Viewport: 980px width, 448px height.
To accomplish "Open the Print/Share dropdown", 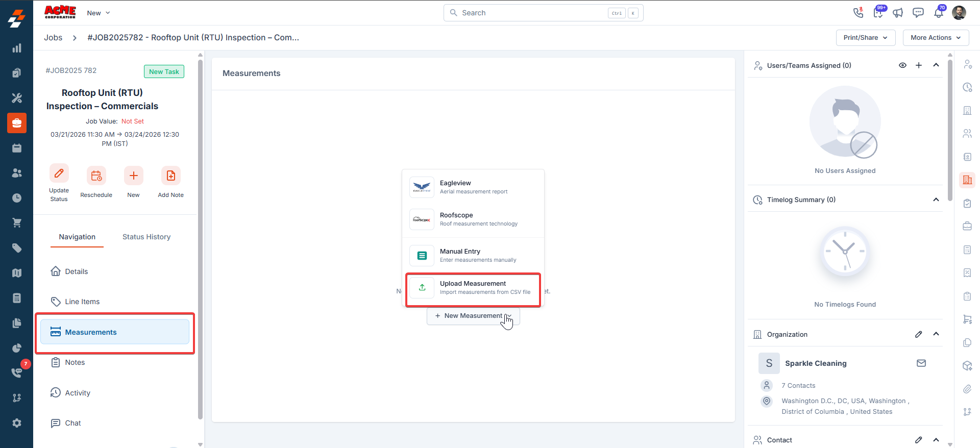I will (866, 38).
